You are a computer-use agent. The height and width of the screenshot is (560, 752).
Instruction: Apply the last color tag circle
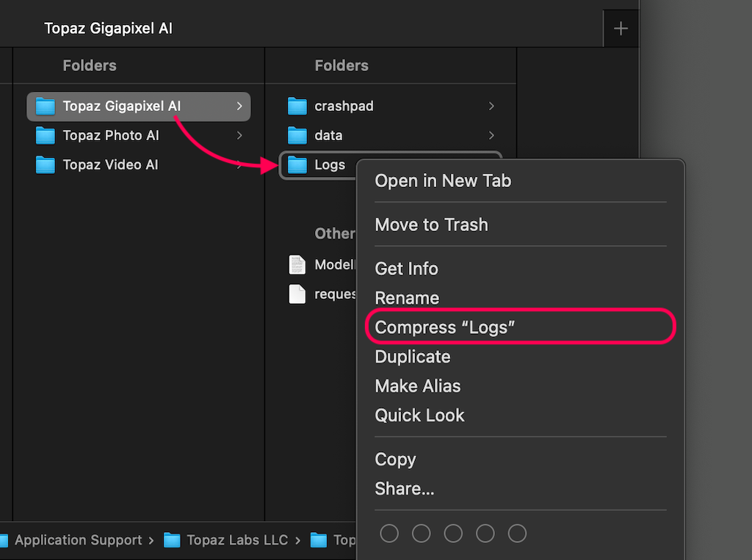pos(518,534)
